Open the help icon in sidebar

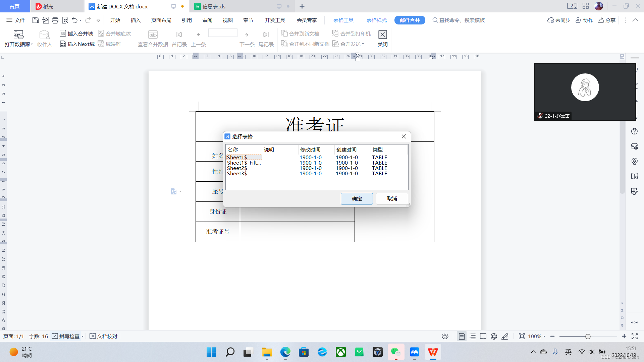pyautogui.click(x=634, y=131)
